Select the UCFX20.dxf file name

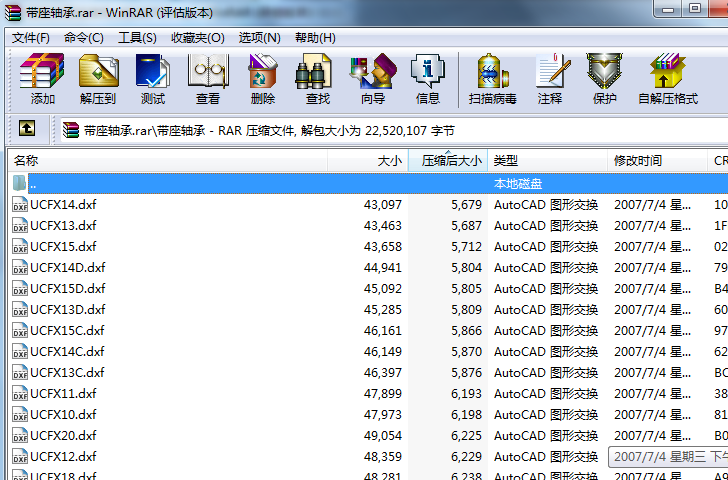pyautogui.click(x=64, y=435)
